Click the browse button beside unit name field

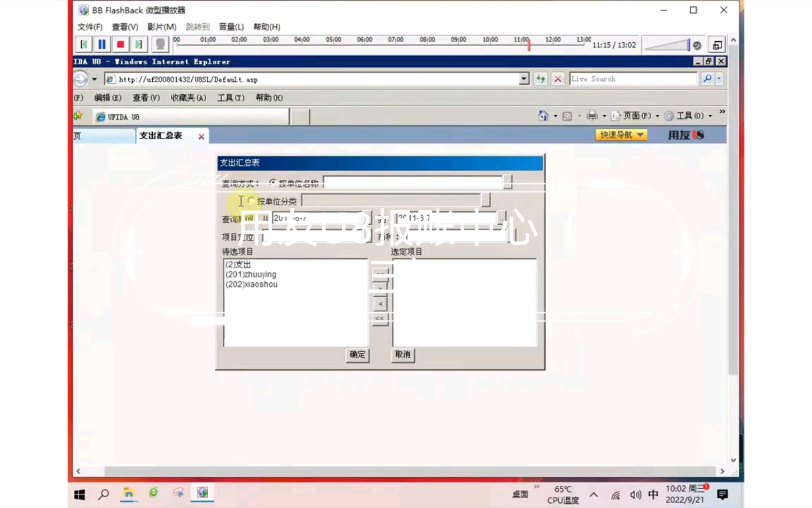pos(507,182)
